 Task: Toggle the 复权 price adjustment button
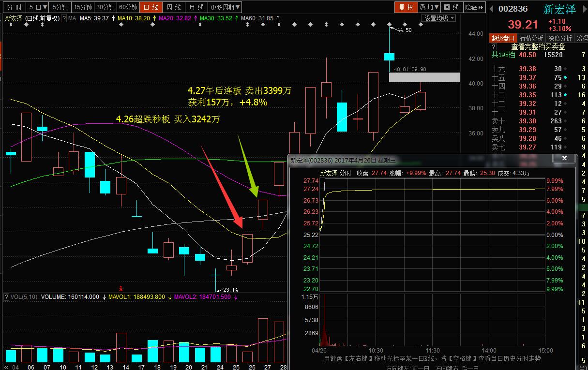pos(406,7)
